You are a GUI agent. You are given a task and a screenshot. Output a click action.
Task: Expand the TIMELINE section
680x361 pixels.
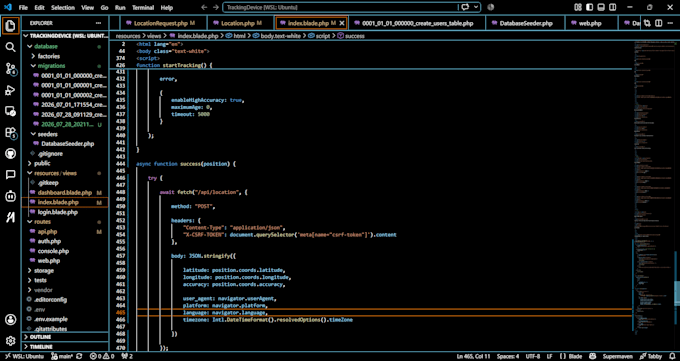[x=65, y=347]
